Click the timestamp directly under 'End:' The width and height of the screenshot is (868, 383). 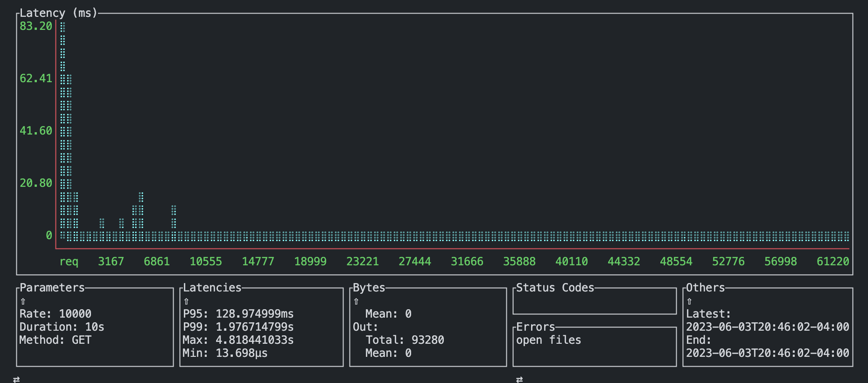pyautogui.click(x=768, y=353)
